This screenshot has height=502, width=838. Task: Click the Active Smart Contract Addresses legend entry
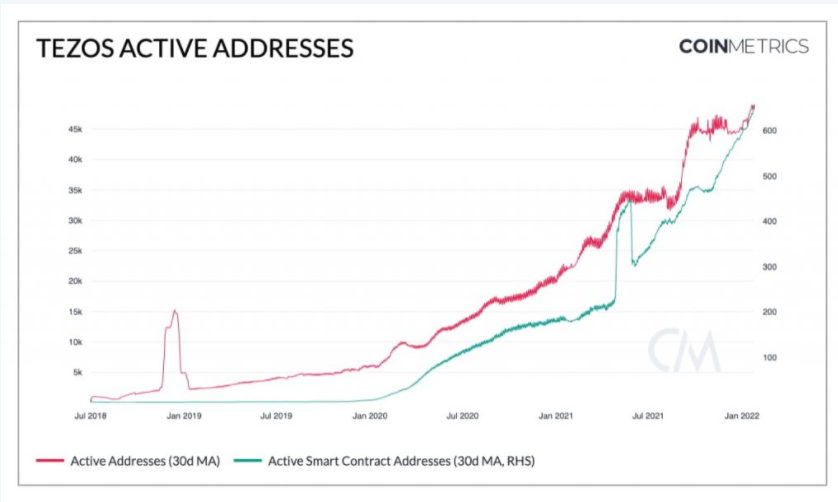(x=385, y=461)
